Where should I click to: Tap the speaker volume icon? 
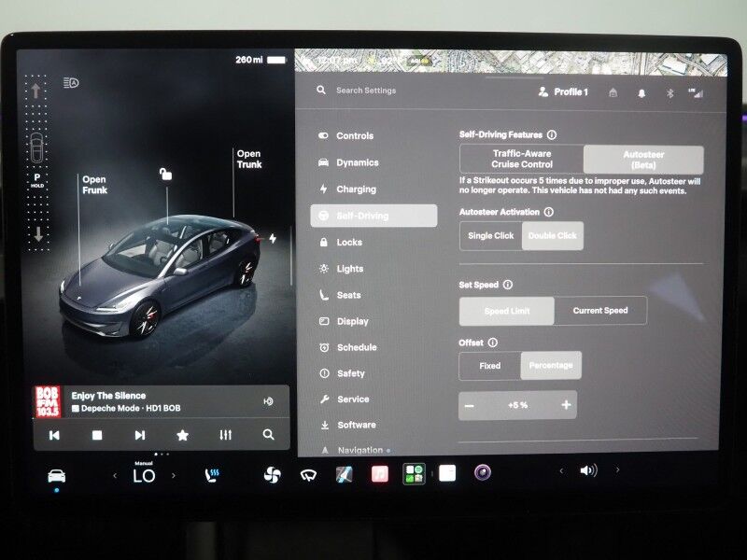tap(589, 470)
